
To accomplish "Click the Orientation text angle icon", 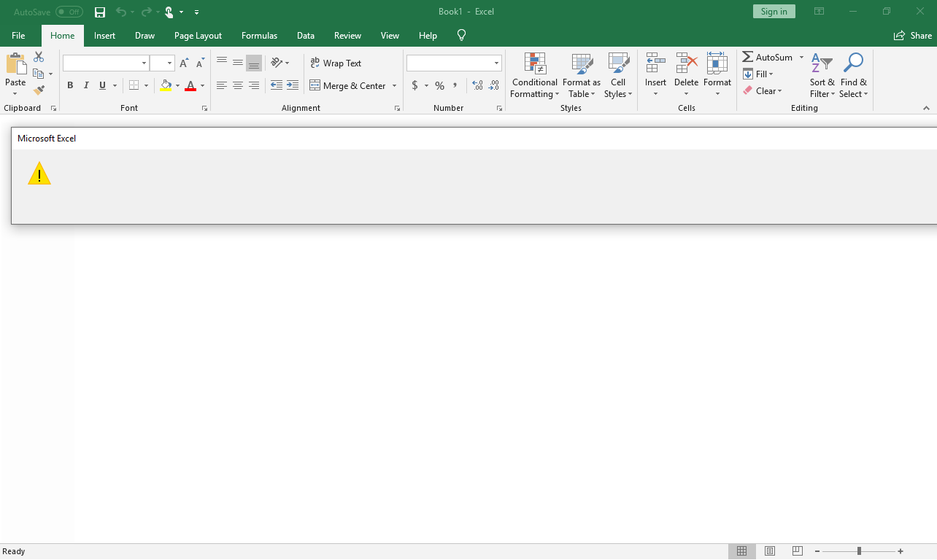I will [277, 63].
